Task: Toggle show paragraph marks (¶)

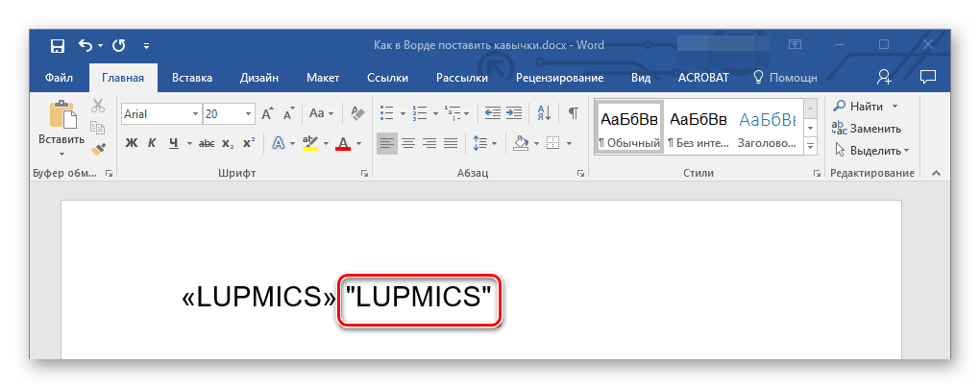Action: click(x=573, y=113)
